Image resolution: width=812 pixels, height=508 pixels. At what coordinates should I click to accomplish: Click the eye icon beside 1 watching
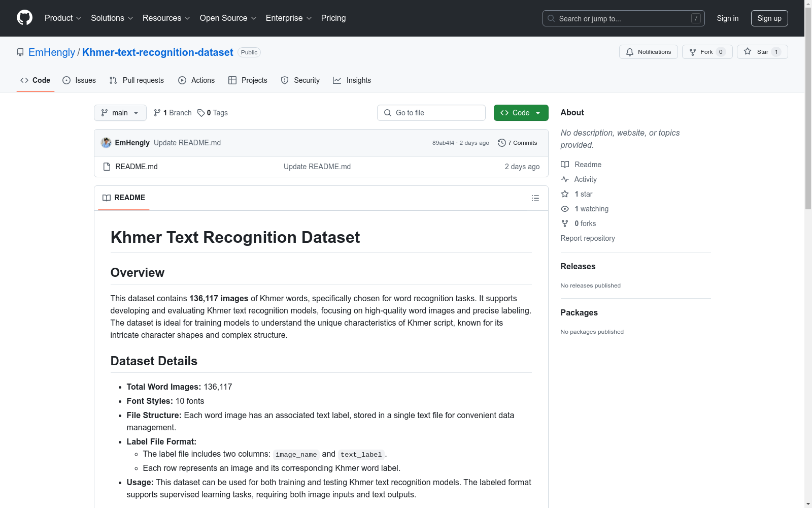point(565,209)
